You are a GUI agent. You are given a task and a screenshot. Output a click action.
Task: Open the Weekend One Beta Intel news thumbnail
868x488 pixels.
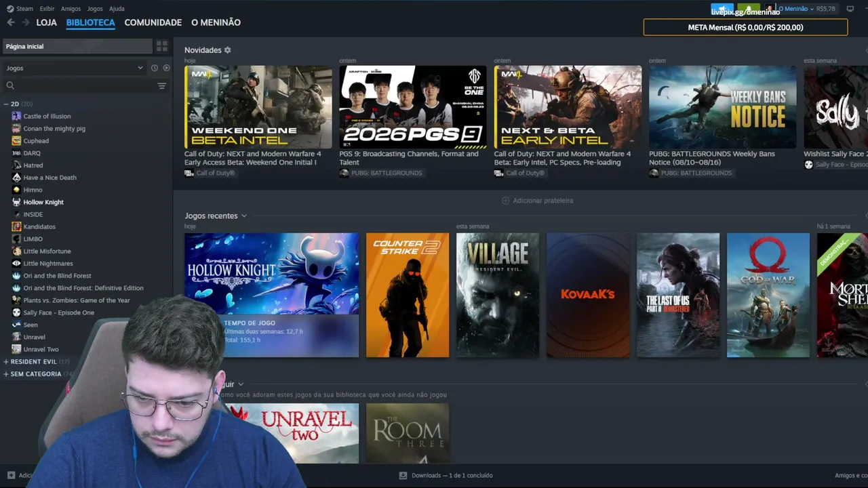(x=258, y=107)
